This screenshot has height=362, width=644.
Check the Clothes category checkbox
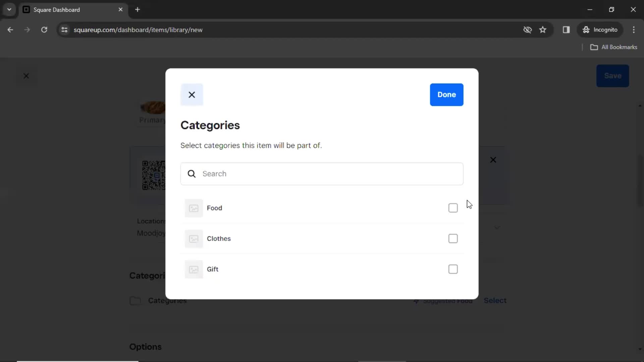pos(453,238)
